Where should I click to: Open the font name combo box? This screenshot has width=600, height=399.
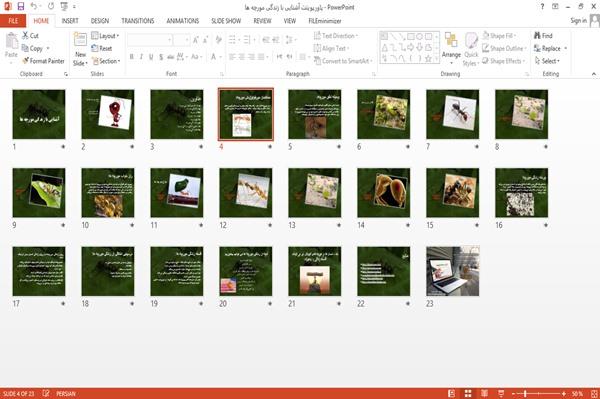click(x=150, y=40)
